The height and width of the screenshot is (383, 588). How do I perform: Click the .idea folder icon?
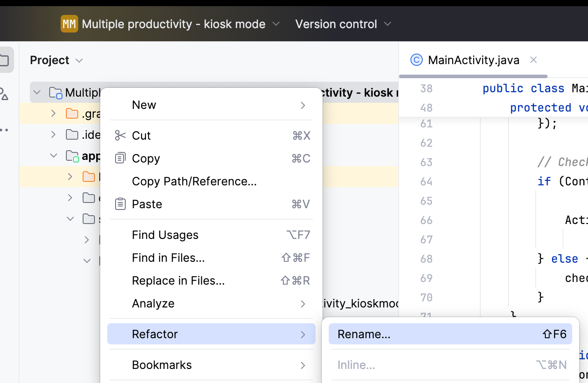pos(72,134)
